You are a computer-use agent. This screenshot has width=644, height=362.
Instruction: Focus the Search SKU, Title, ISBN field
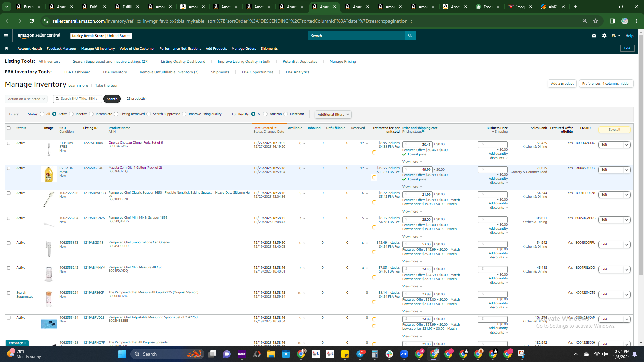click(x=77, y=99)
